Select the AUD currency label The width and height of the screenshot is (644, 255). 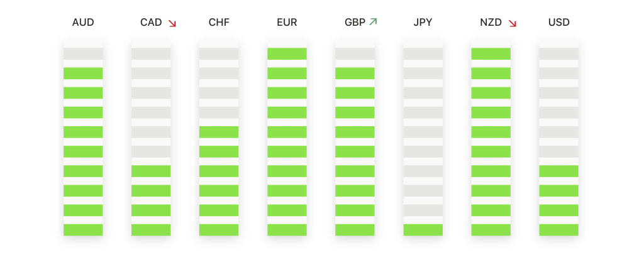[83, 23]
